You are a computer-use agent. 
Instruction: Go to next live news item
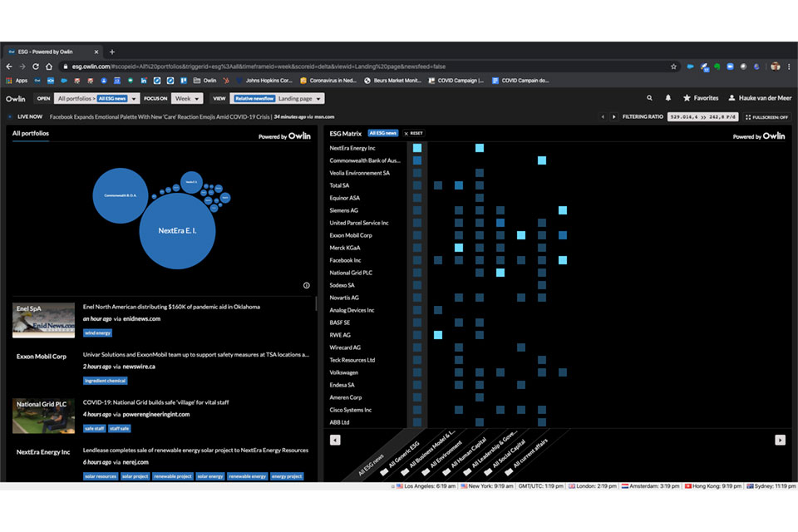(616, 116)
